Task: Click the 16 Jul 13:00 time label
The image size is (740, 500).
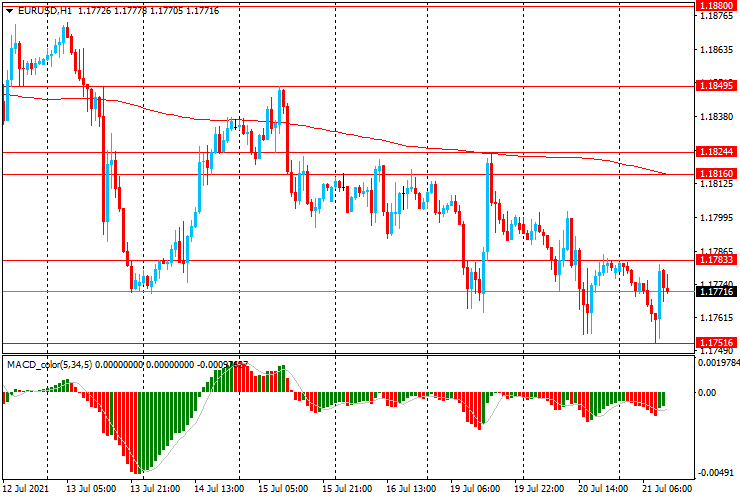Action: click(411, 488)
